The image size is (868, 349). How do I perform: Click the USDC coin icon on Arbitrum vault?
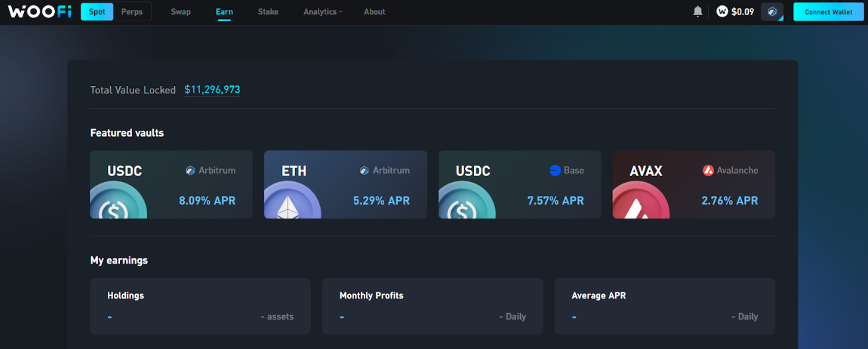(x=119, y=201)
